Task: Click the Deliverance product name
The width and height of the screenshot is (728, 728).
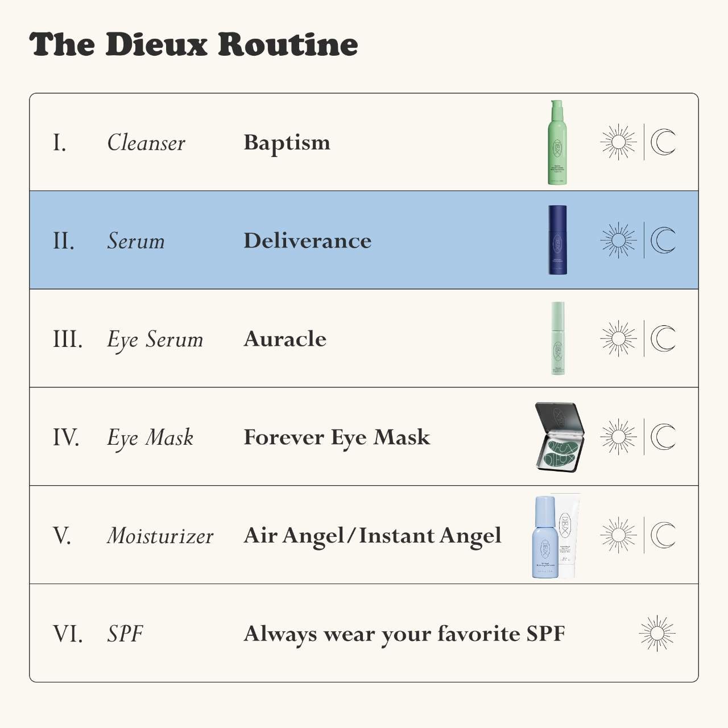Action: pos(307,241)
